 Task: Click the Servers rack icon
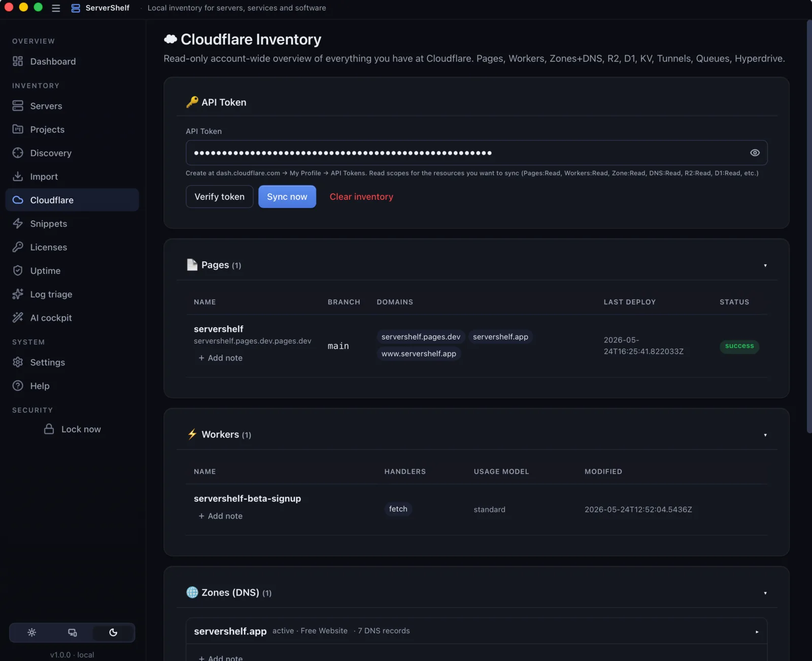tap(18, 106)
